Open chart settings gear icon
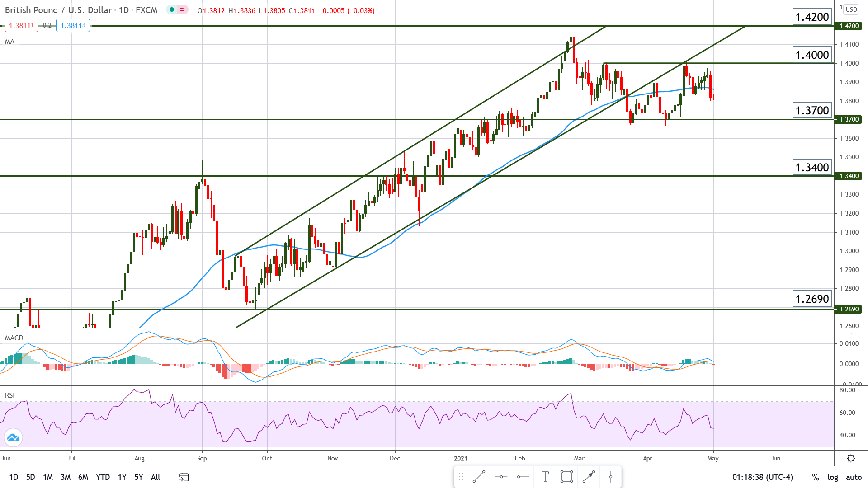 point(851,458)
